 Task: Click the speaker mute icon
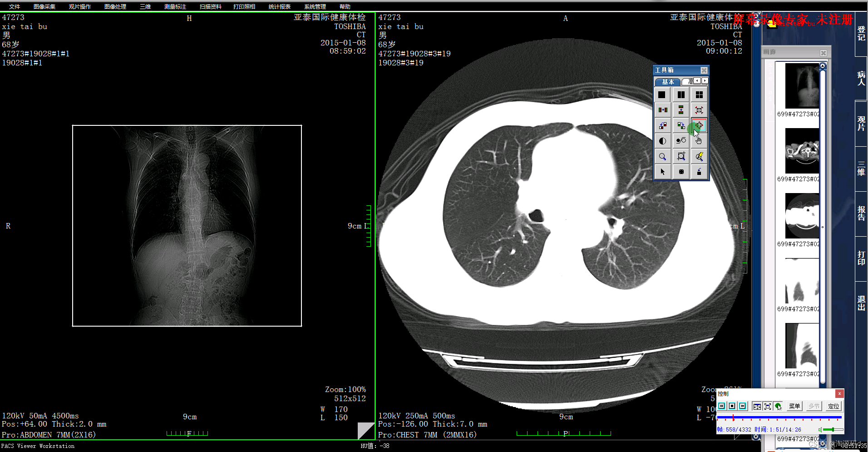tap(820, 429)
